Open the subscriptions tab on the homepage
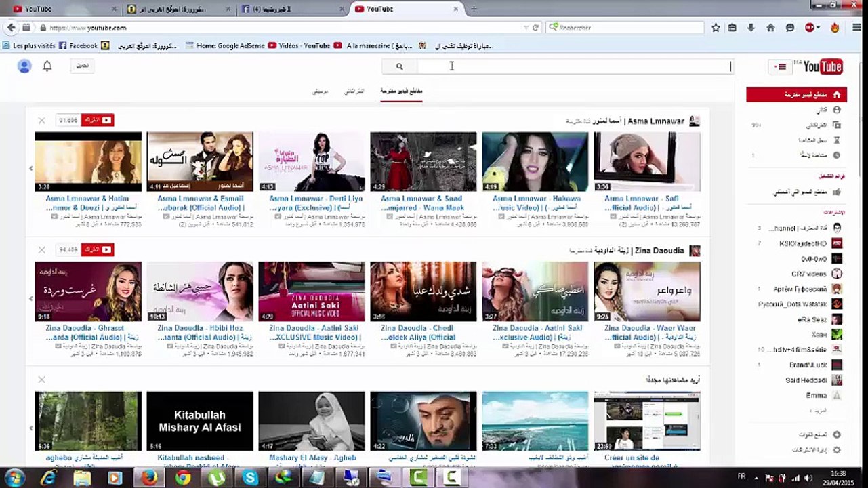The height and width of the screenshot is (488, 868). pos(354,91)
